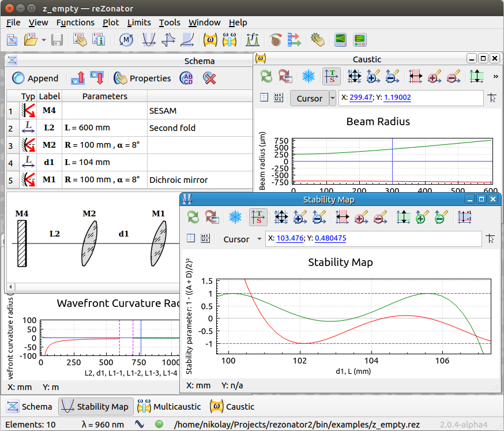Click green status indicator in status bar
Screen dimensions: 504x431
(160, 425)
